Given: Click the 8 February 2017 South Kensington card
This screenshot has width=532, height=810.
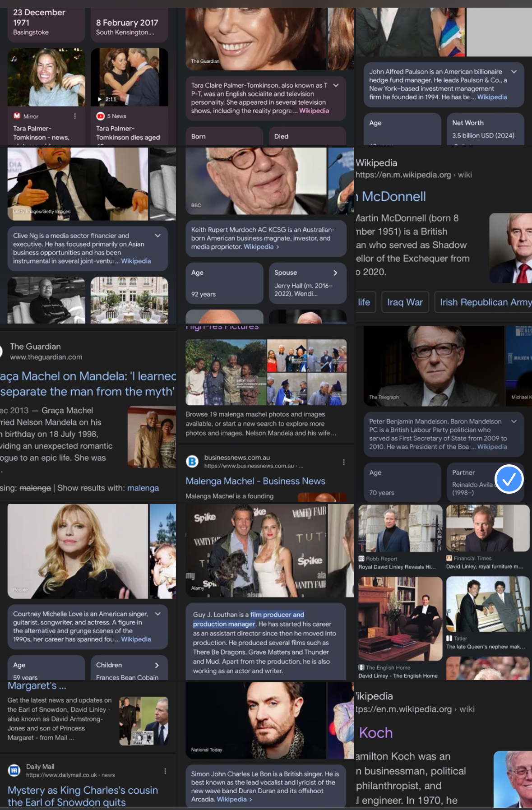Looking at the screenshot, I should tap(130, 25).
